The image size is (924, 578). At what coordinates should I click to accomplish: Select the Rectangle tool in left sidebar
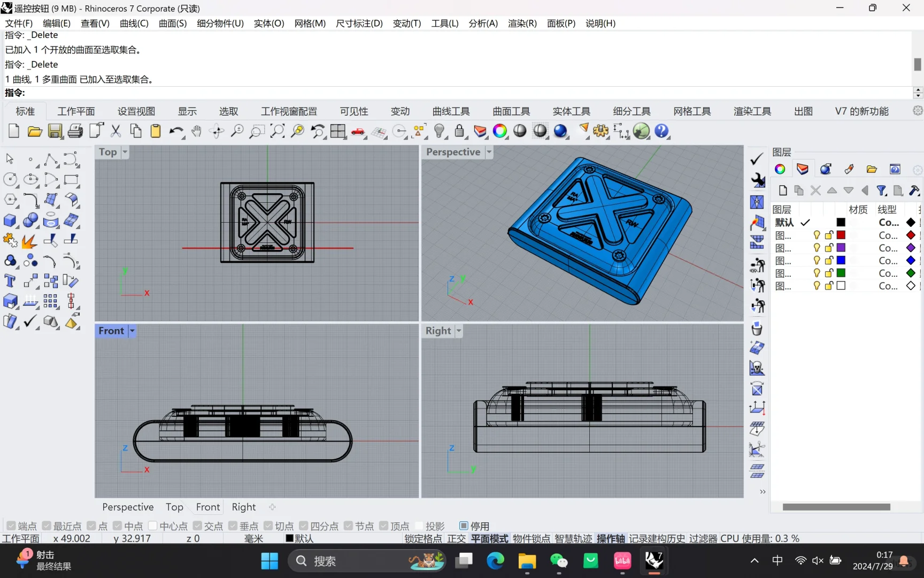[71, 180]
